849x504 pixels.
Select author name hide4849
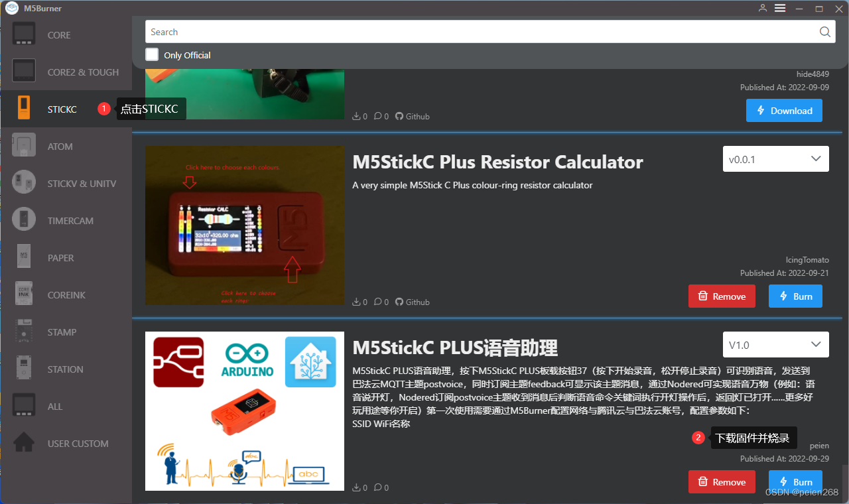point(813,74)
